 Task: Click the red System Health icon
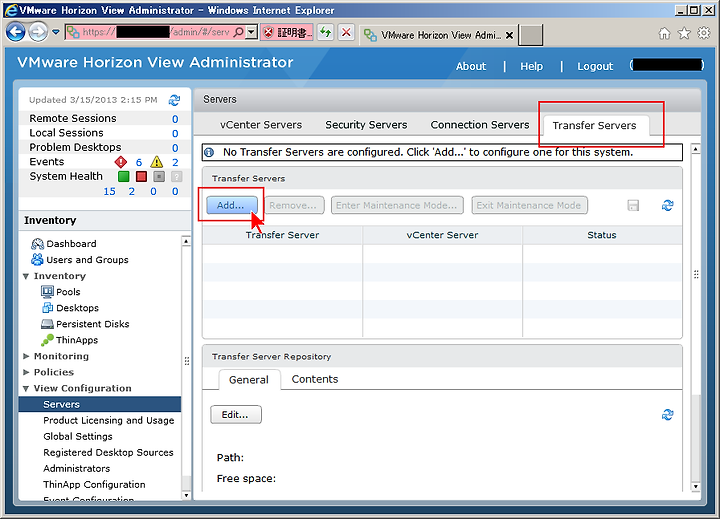(141, 176)
